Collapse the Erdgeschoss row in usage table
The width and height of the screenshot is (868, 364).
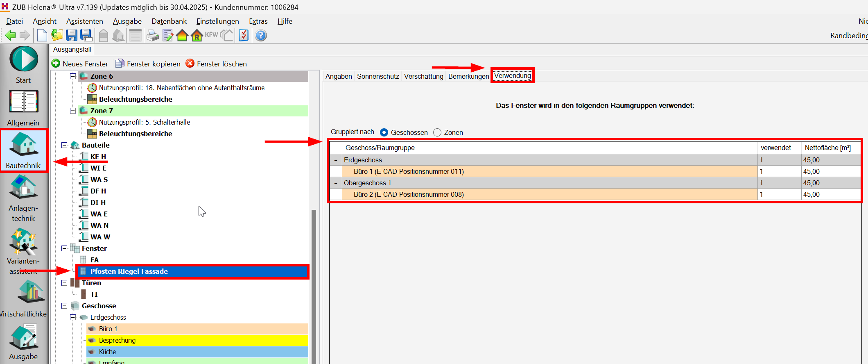coord(336,160)
